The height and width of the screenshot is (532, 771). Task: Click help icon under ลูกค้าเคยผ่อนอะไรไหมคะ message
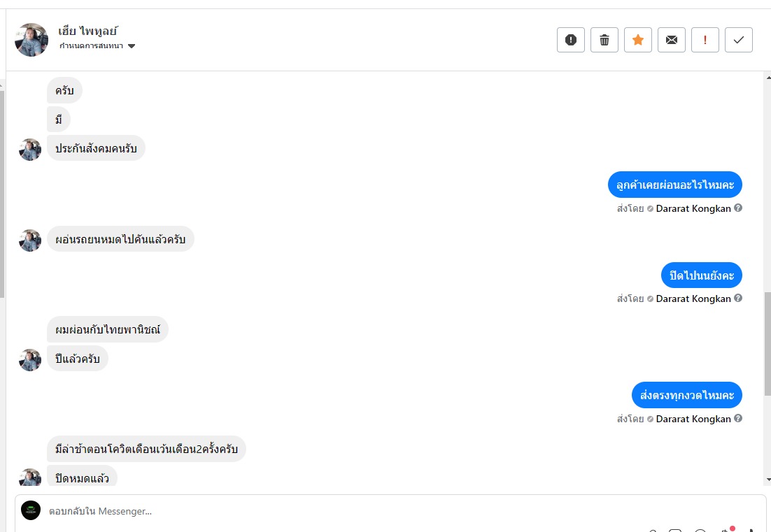pos(738,208)
